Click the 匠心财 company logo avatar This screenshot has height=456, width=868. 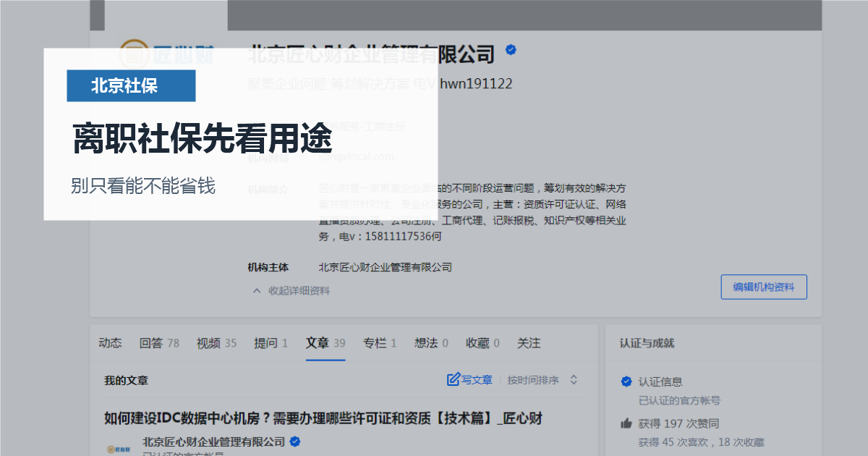pyautogui.click(x=168, y=56)
